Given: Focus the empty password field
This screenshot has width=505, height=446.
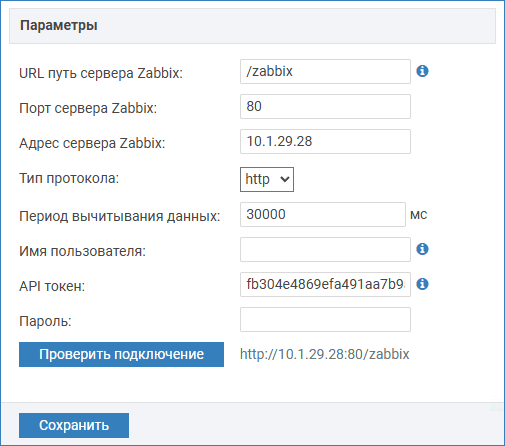Looking at the screenshot, I should point(325,319).
